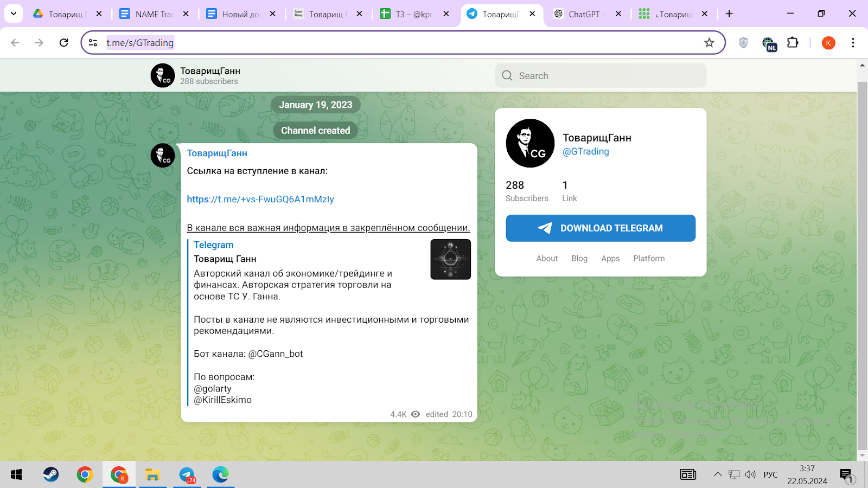Image resolution: width=868 pixels, height=488 pixels.
Task: Open the NL globe VPN extension
Action: [x=769, y=43]
